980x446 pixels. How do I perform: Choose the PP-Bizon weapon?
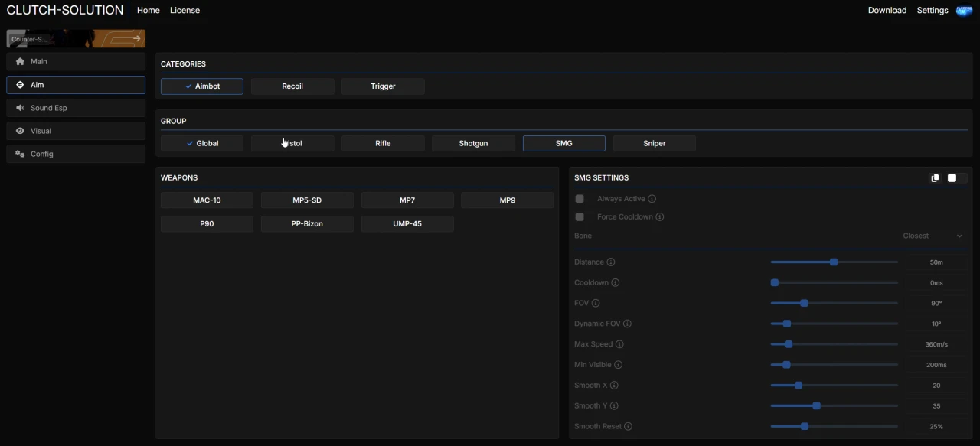click(307, 224)
